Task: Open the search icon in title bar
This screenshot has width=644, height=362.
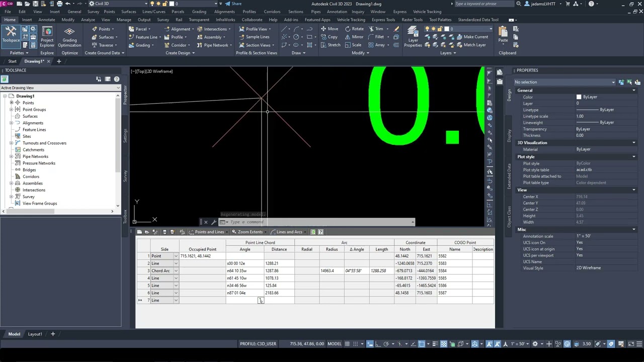Action: coord(519,4)
